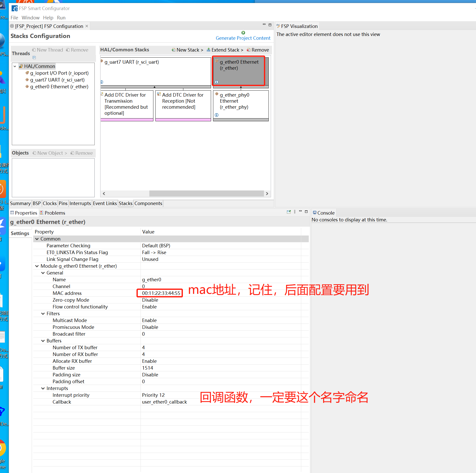The width and height of the screenshot is (476, 473).
Task: Click the stacks horizontal scrollbar thumb
Action: click(206, 193)
